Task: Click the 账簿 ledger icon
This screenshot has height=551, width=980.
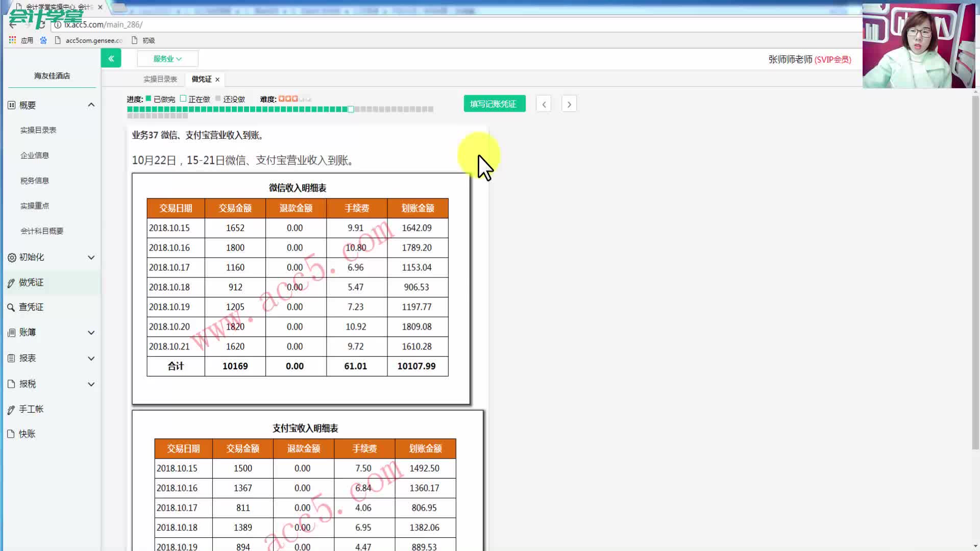Action: [x=12, y=333]
